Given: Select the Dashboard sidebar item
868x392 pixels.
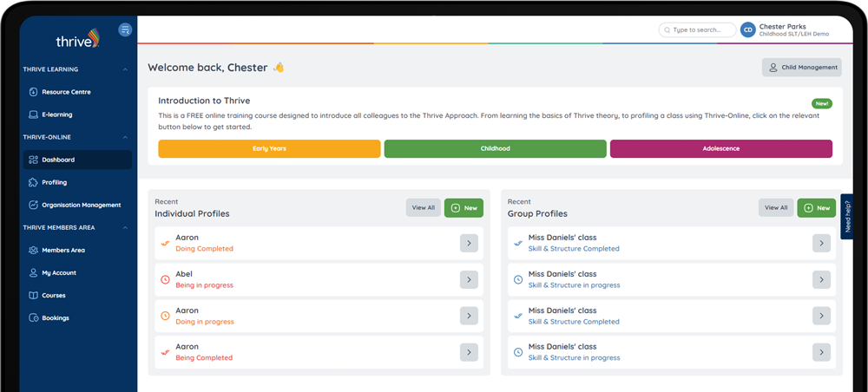Looking at the screenshot, I should [77, 160].
